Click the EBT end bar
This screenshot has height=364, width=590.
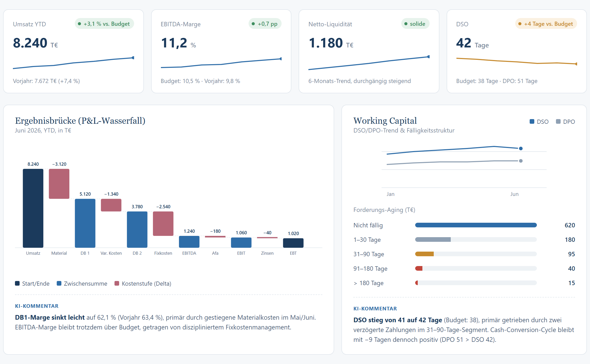(293, 243)
